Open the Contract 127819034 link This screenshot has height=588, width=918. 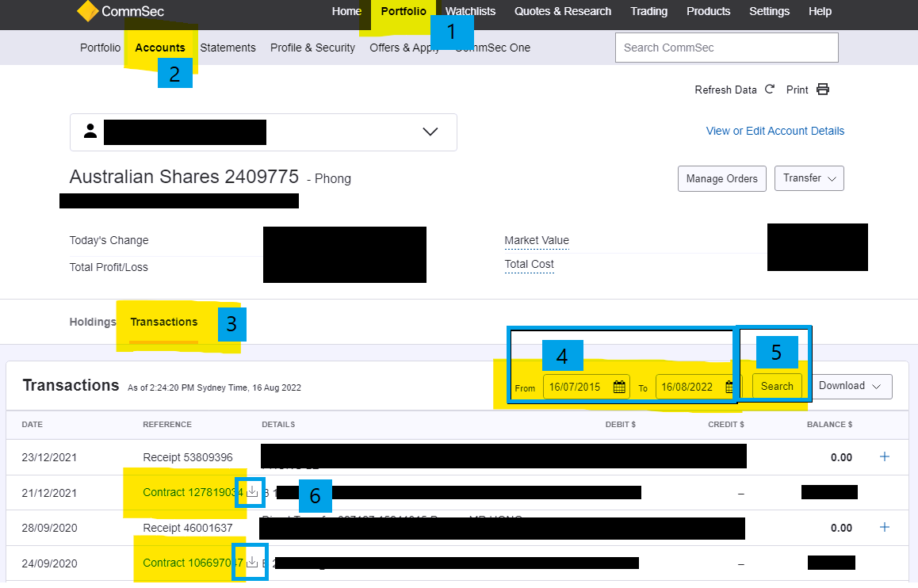193,492
